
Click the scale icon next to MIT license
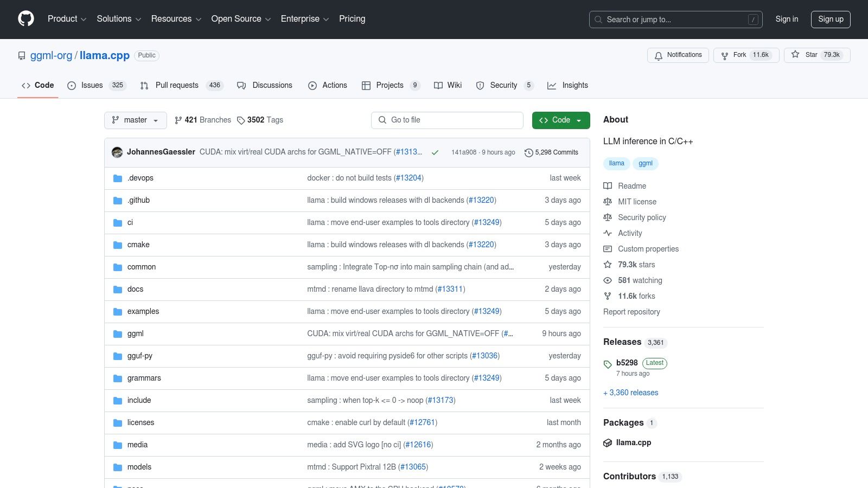click(608, 202)
